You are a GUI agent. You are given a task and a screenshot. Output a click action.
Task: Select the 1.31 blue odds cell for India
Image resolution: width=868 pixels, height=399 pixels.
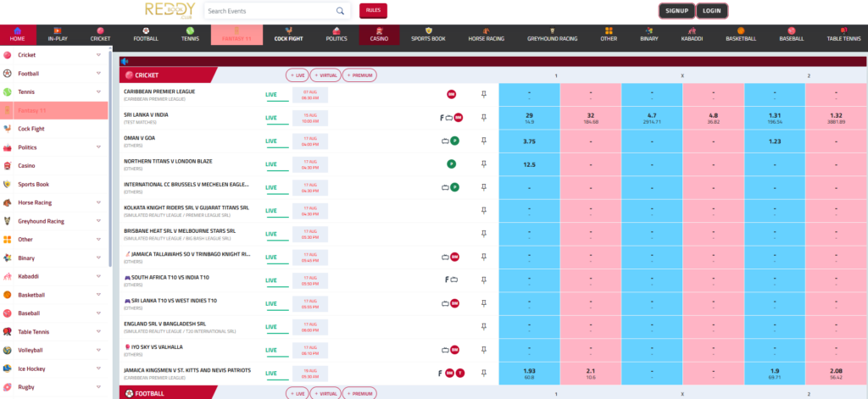(x=775, y=118)
